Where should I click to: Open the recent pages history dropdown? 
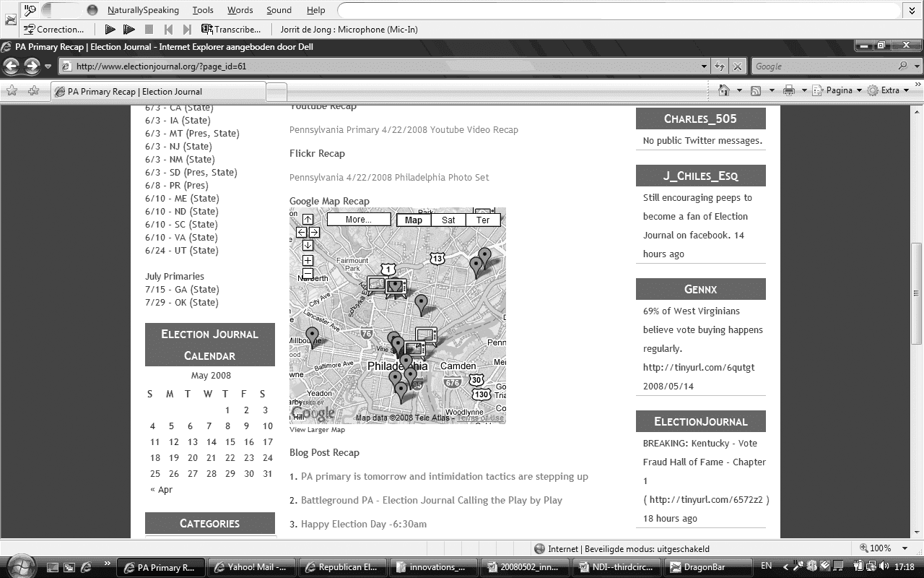[x=48, y=66]
